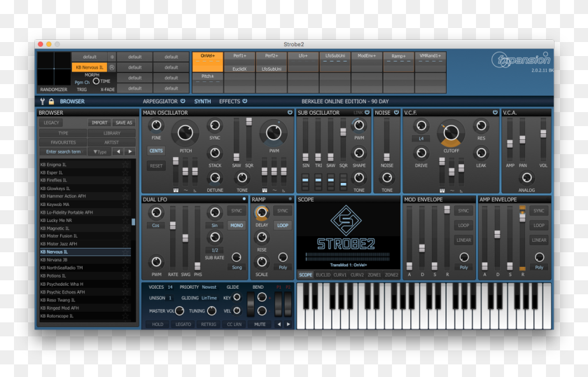Select the CURV1 display tab
Screen dimensions: 588x377
pyautogui.click(x=339, y=275)
